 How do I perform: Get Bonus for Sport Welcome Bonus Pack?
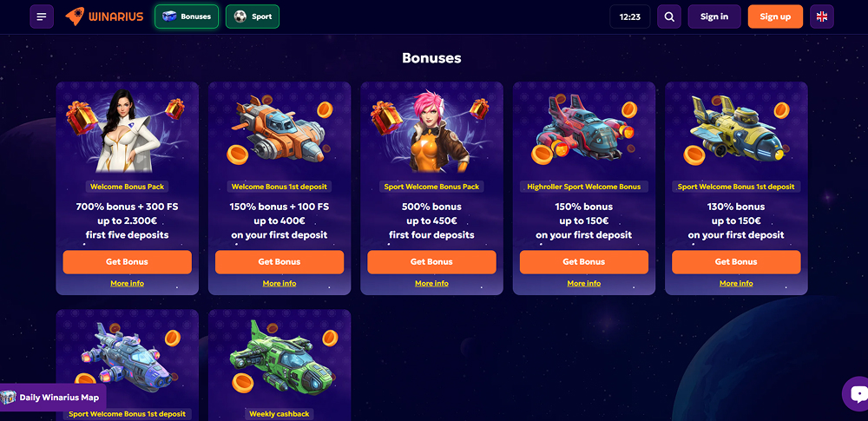tap(431, 262)
